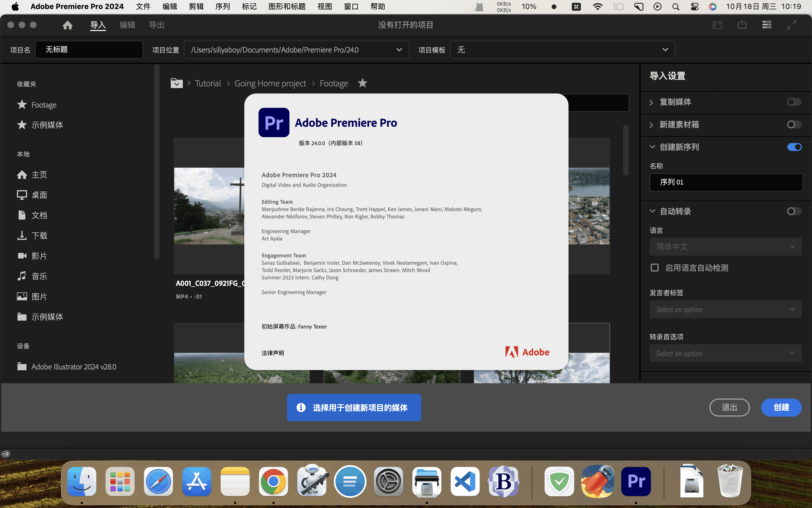Toggle the favorite star for Footage path
Image resolution: width=812 pixels, height=508 pixels.
click(362, 83)
